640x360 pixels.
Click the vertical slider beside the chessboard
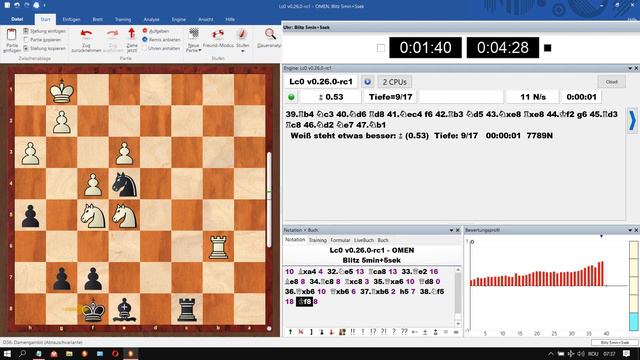point(269,199)
